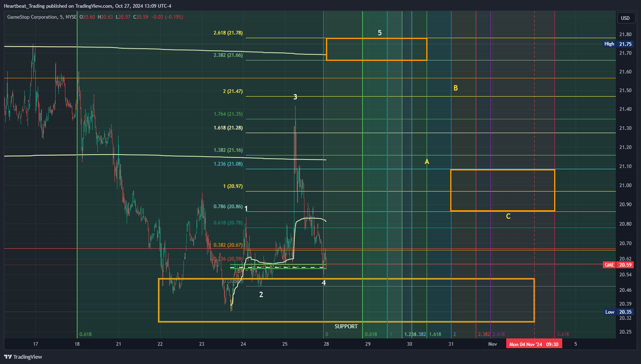Click the 1 (20.97) Fibonacci label
The height and width of the screenshot is (364, 641).
click(x=233, y=186)
